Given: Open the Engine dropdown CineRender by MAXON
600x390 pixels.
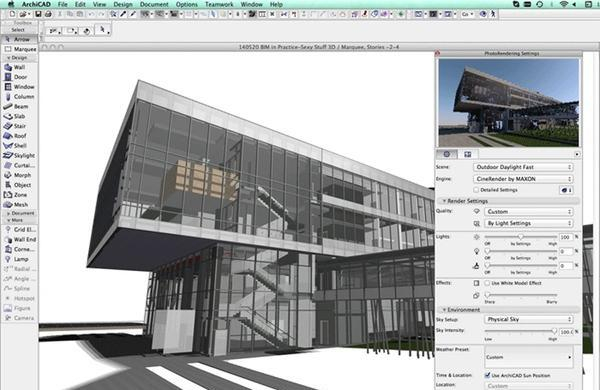Looking at the screenshot, I should [x=523, y=179].
